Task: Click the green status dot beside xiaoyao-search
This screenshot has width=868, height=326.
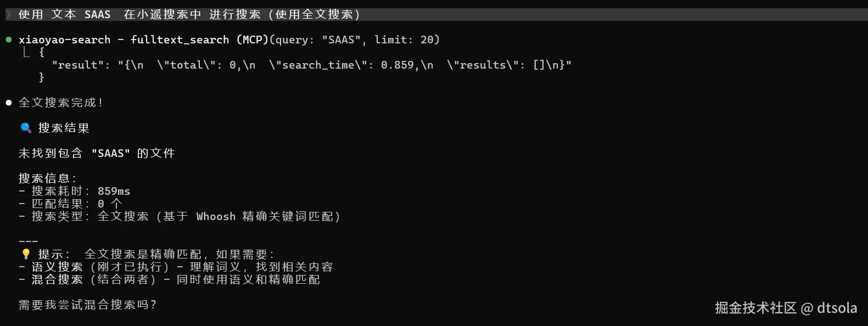Action: click(9, 40)
